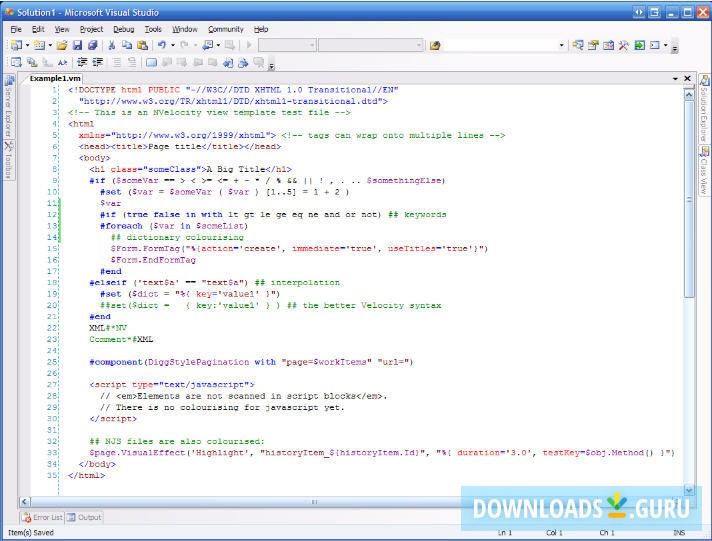The height and width of the screenshot is (541, 712).
Task: Decrease line indent with toolbar icon
Action: [x=82, y=62]
